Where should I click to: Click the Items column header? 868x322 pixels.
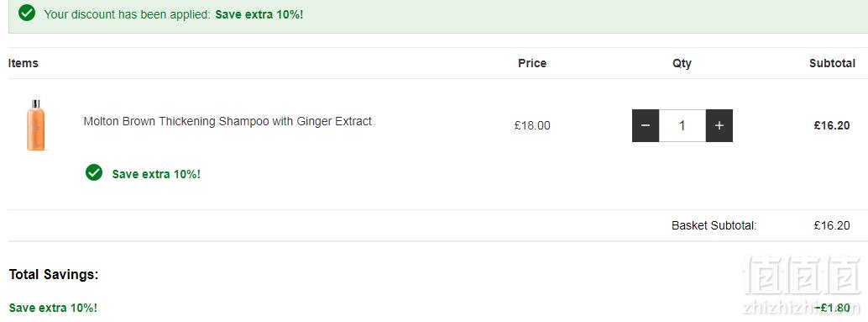pos(24,63)
